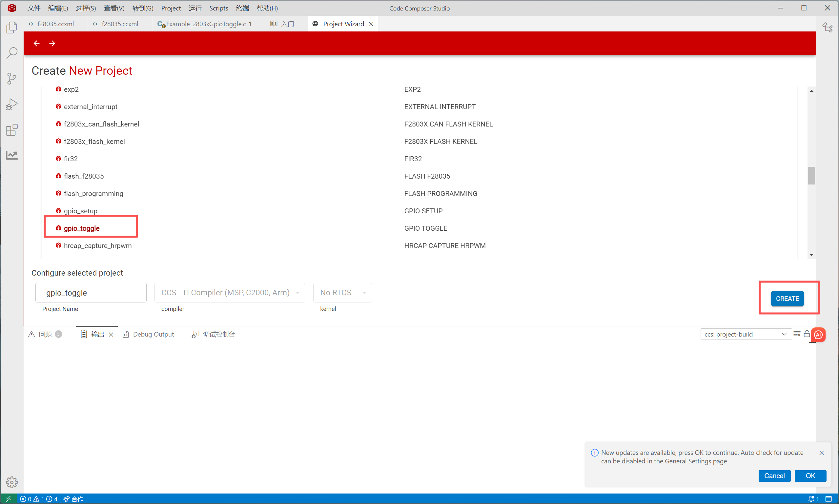Click the Project Name input field

(x=91, y=292)
